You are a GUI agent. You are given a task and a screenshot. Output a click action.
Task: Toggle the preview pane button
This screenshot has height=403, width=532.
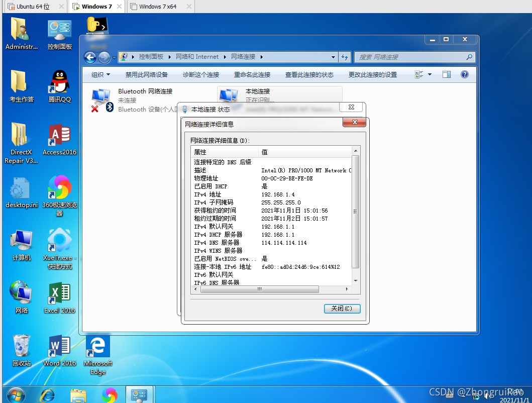(447, 74)
